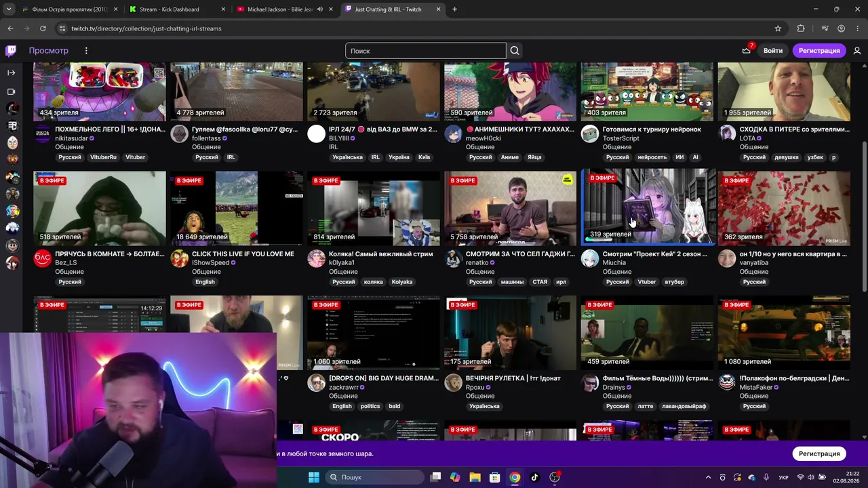Click the page vertical scrollbar
The height and width of the screenshot is (488, 868).
pos(864,217)
